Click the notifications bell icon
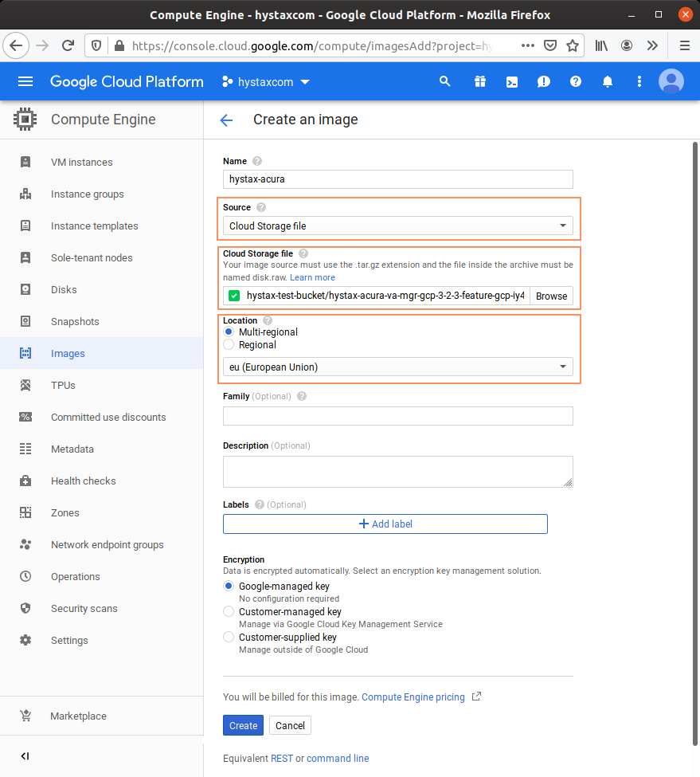Screen dimensions: 700x777 tap(608, 82)
